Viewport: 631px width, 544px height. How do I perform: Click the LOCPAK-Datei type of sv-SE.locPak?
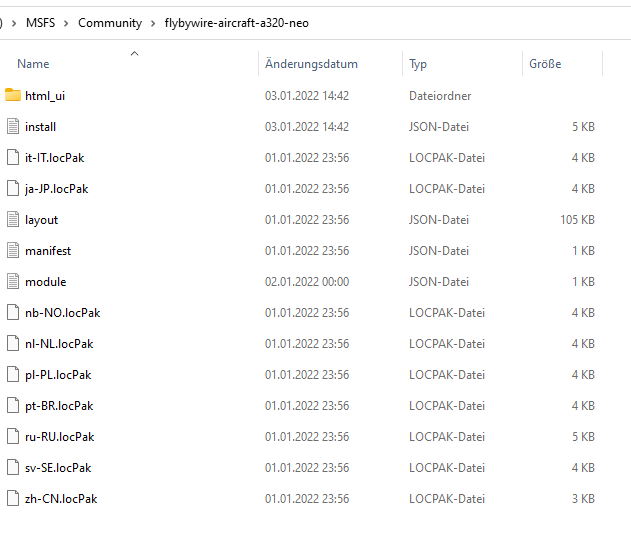tap(447, 468)
